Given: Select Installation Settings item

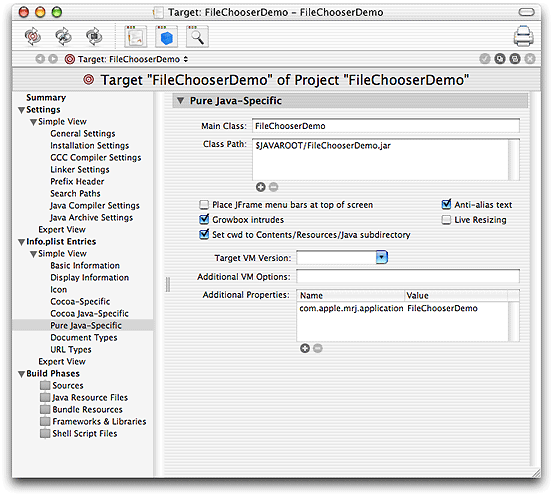Looking at the screenshot, I should (x=90, y=145).
